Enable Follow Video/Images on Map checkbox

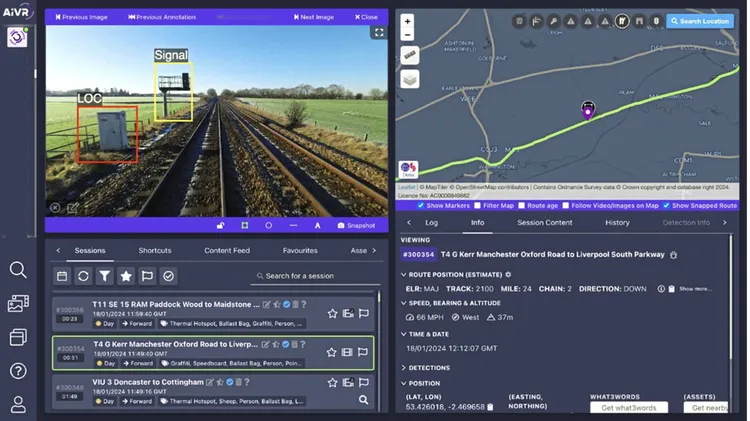point(566,205)
